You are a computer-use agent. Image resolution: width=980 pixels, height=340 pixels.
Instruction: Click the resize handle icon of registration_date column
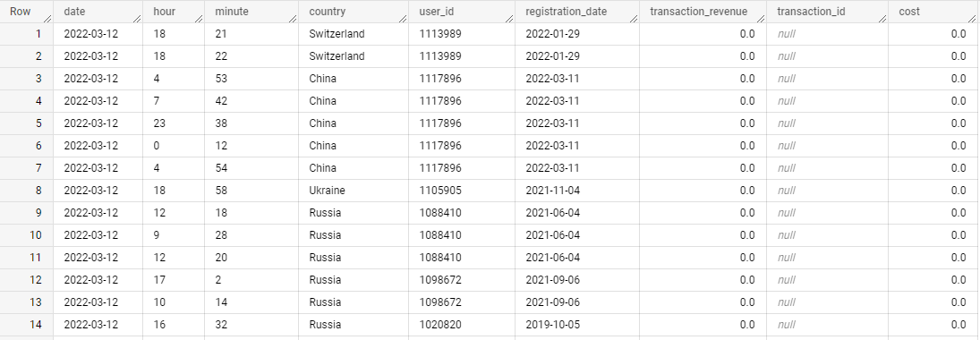pyautogui.click(x=633, y=18)
